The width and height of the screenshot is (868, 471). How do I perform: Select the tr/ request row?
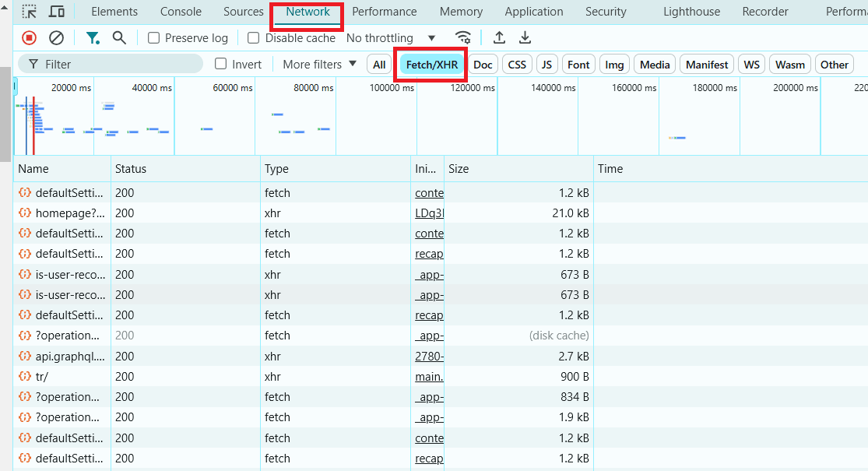441,376
